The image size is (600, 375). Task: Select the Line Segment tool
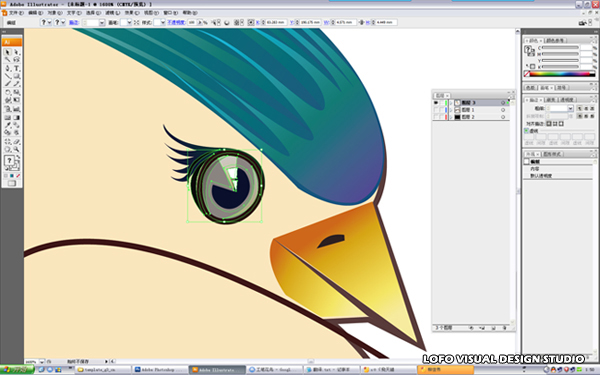point(7,76)
